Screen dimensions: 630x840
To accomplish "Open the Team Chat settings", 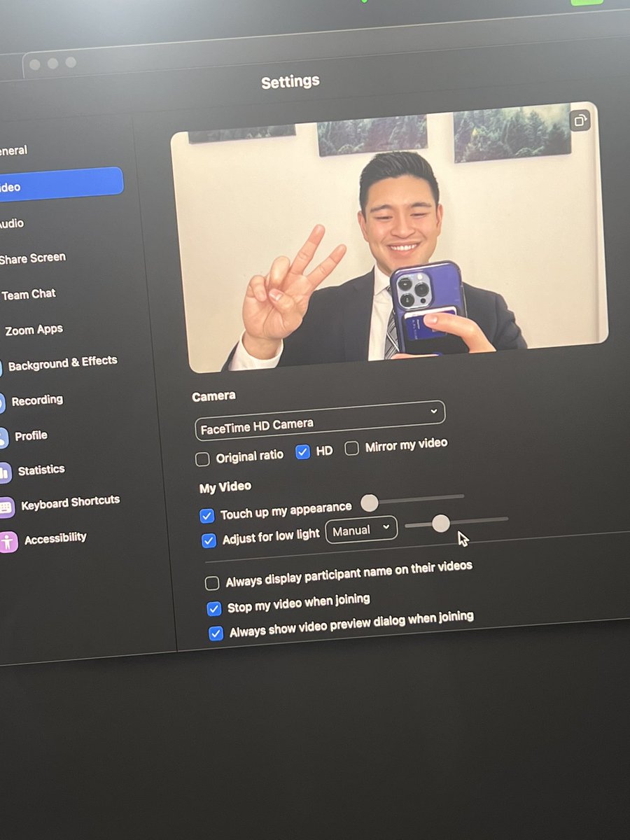I will click(28, 295).
